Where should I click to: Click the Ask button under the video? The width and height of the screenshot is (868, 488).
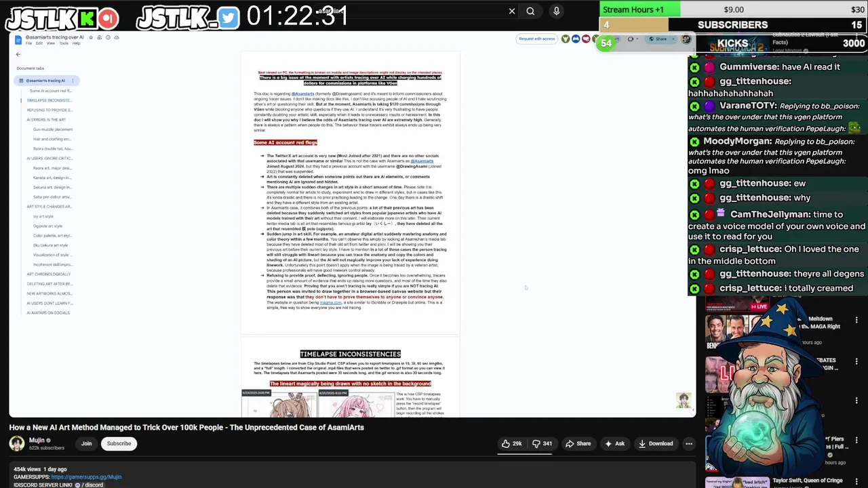(x=614, y=444)
